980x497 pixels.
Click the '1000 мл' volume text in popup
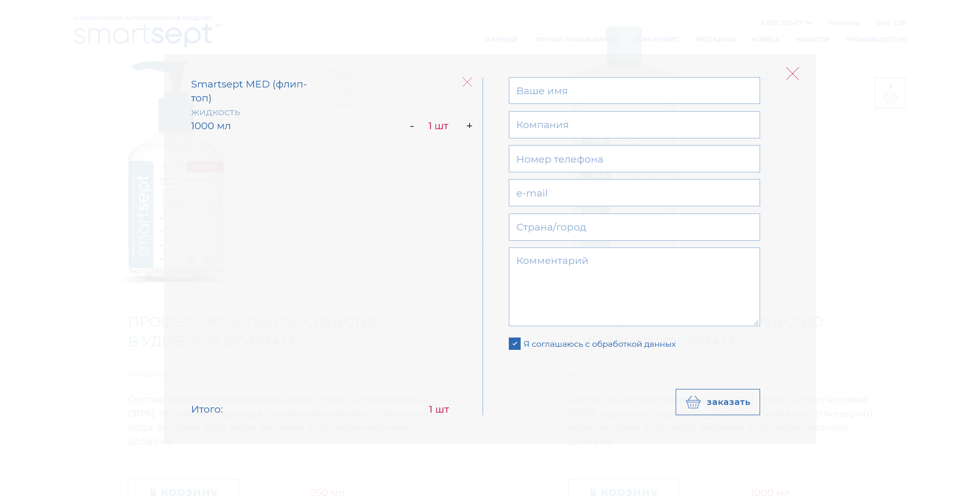click(x=211, y=126)
